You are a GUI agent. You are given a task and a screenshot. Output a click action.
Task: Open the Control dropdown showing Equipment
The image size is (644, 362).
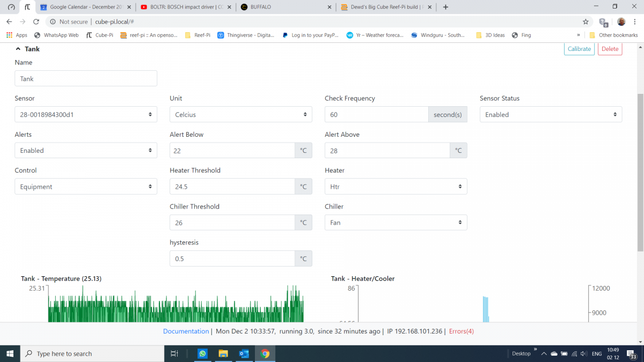[x=86, y=187]
